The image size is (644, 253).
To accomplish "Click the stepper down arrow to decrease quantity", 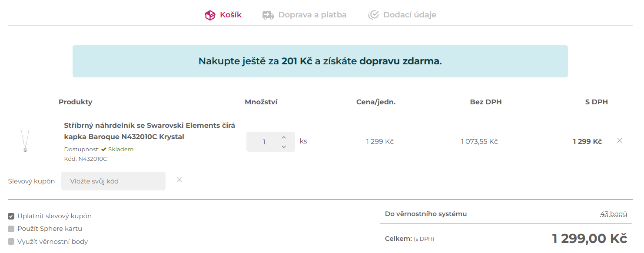I will pyautogui.click(x=283, y=146).
